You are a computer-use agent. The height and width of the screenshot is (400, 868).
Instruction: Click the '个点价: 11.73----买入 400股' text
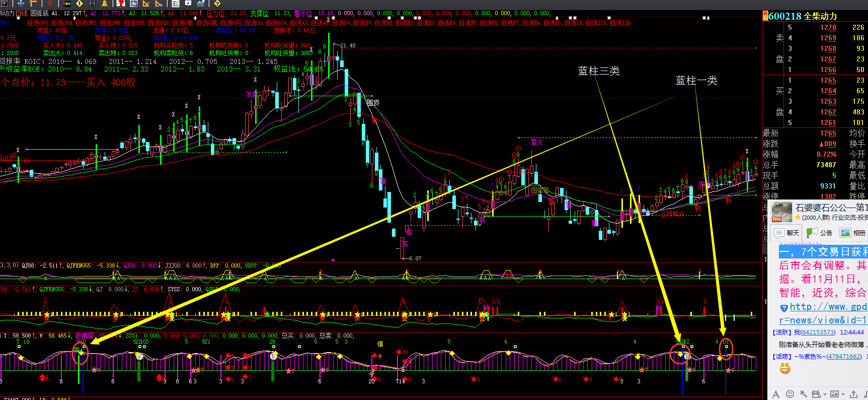[x=68, y=82]
